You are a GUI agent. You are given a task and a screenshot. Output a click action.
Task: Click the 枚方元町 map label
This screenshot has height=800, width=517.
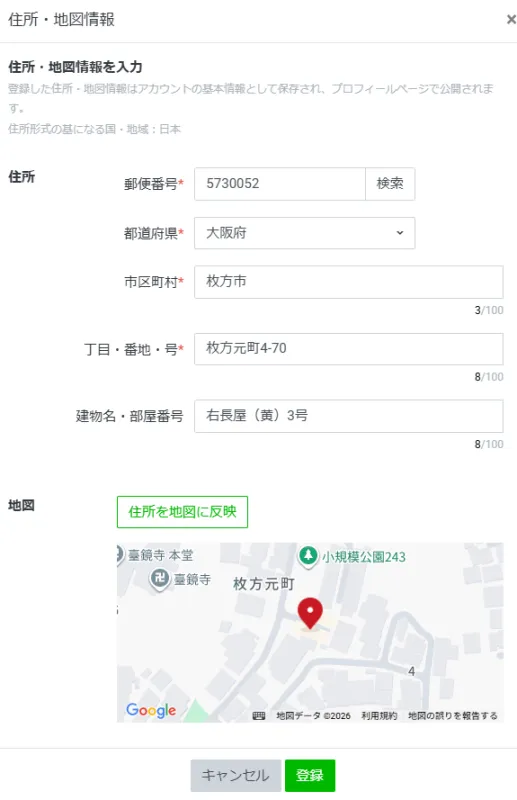click(x=263, y=584)
